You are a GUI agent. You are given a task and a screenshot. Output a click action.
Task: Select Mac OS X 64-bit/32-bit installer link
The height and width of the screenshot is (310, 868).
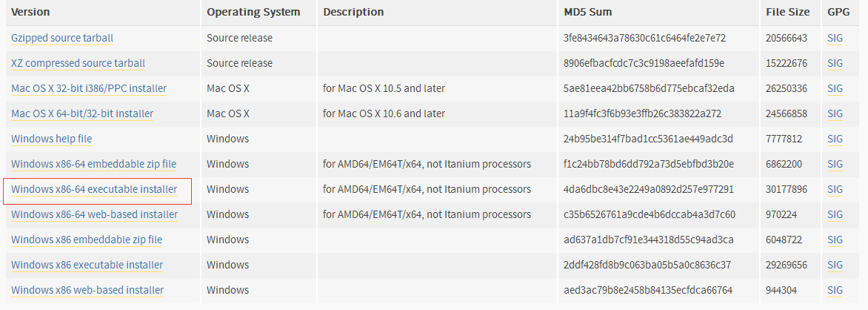[x=82, y=113]
